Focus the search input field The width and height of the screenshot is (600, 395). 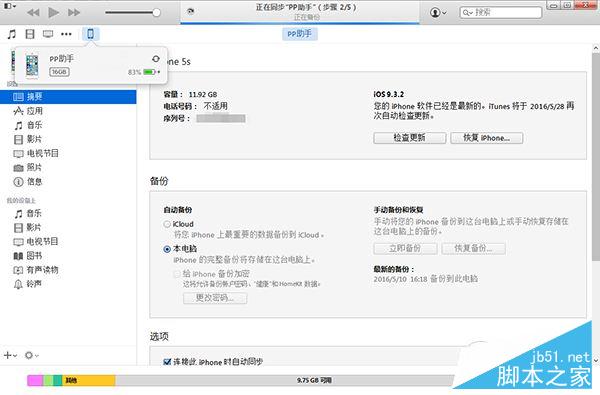501,13
